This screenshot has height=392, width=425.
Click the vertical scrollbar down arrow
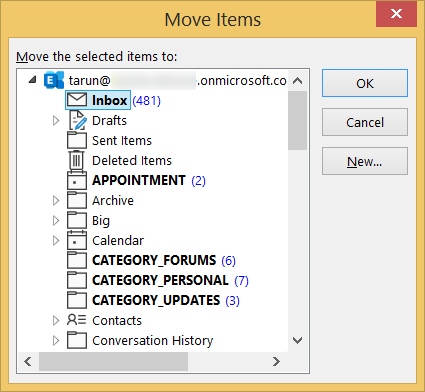(x=297, y=340)
